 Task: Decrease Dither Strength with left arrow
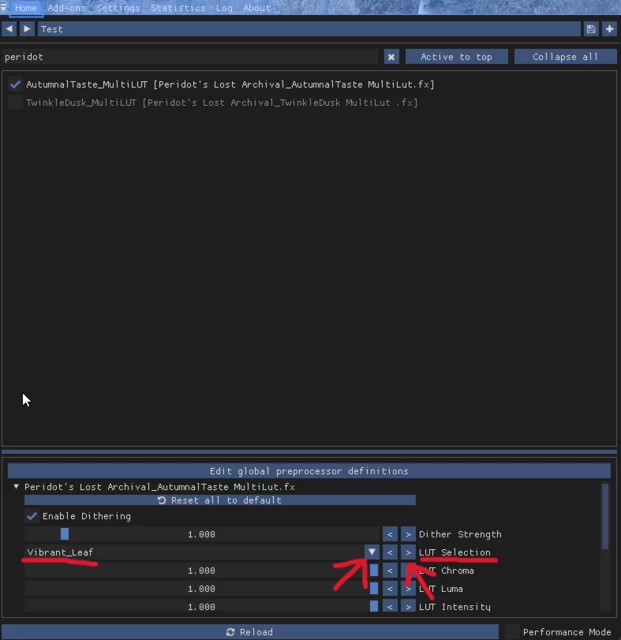pyautogui.click(x=390, y=534)
